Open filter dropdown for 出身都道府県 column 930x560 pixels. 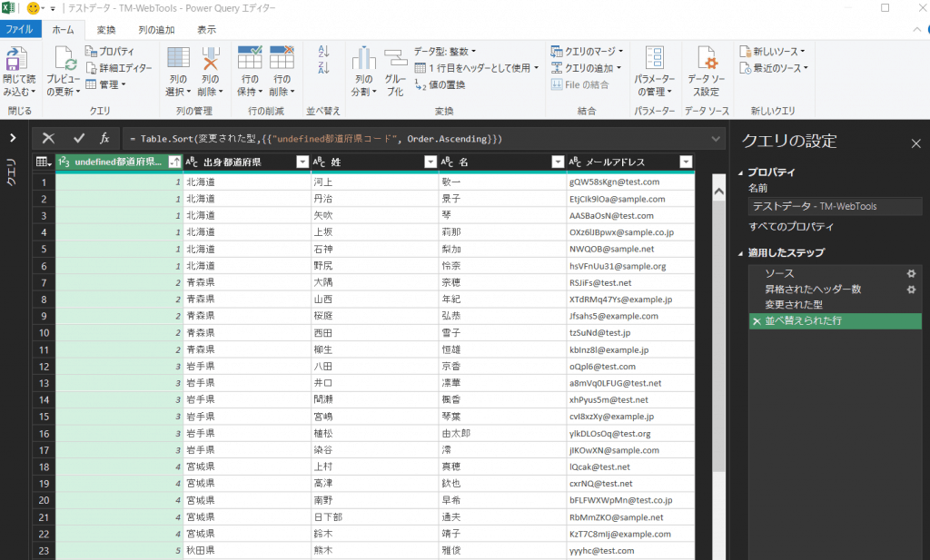[302, 162]
